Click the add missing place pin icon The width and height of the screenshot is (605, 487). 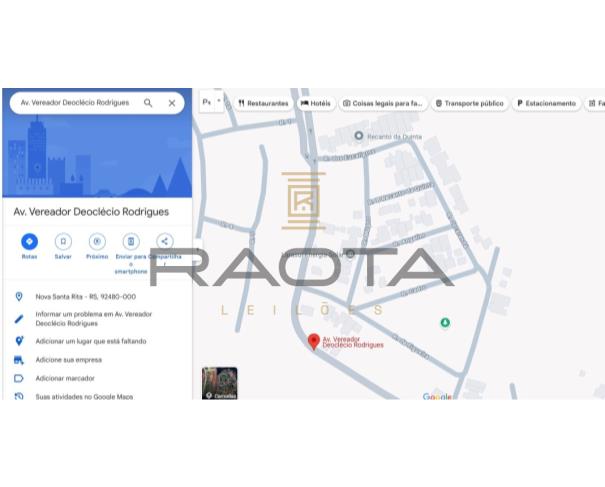click(x=19, y=341)
